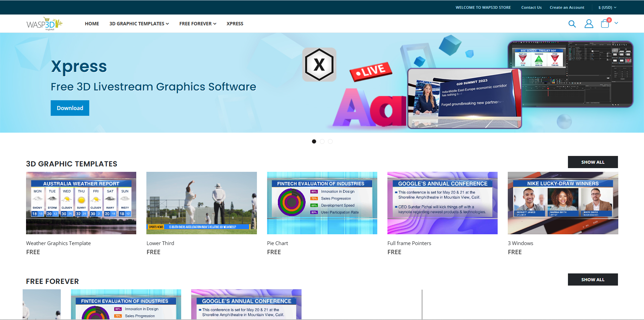Click the Weather Graphics Template title

58,243
